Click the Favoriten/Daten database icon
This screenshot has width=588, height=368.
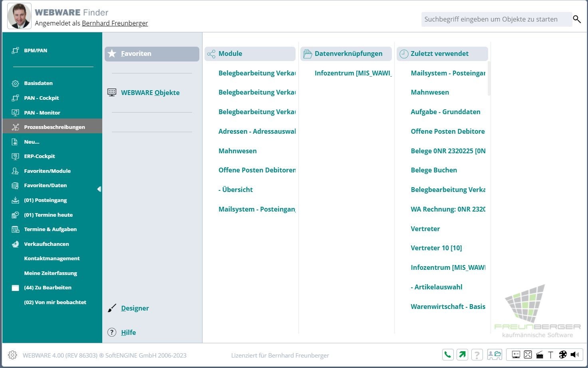tap(15, 186)
